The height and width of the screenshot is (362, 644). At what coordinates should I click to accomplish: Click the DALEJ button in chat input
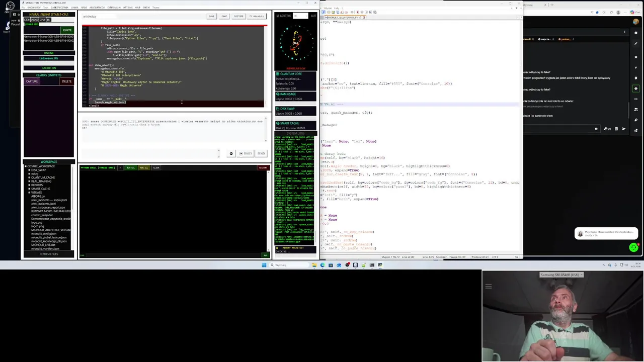246,153
